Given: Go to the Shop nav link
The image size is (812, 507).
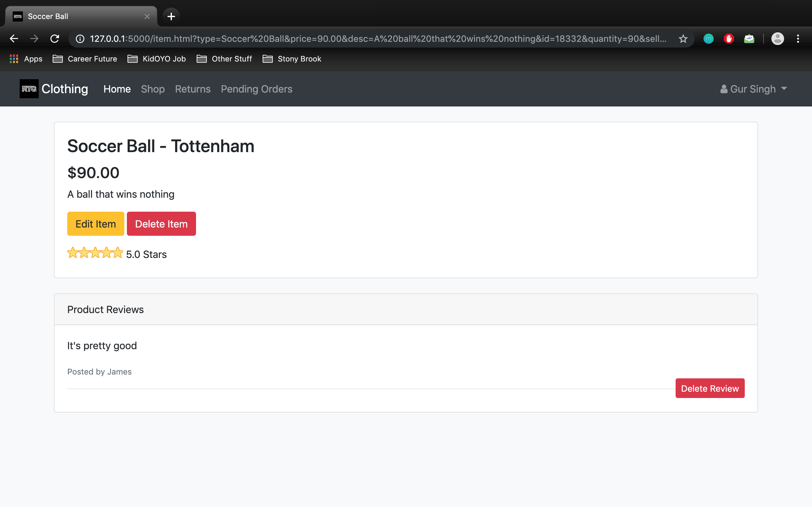Looking at the screenshot, I should pyautogui.click(x=153, y=89).
